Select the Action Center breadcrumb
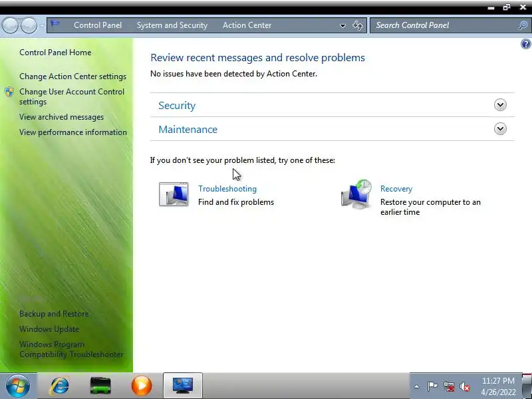532x399 pixels. (247, 25)
